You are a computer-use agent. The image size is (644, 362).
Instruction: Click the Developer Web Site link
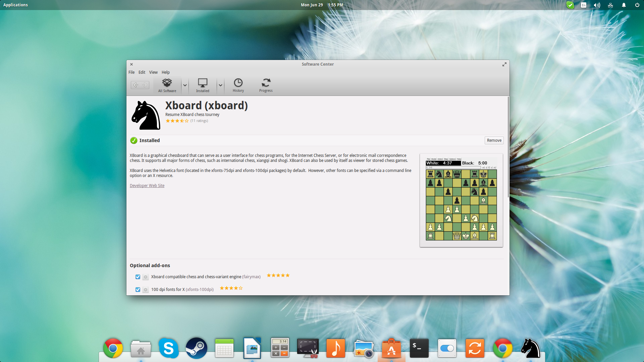[147, 185]
